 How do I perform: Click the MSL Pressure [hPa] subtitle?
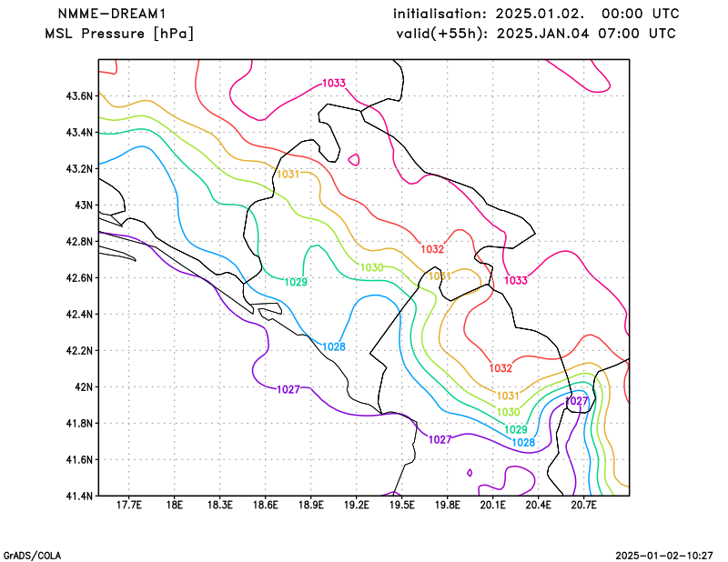click(x=119, y=34)
